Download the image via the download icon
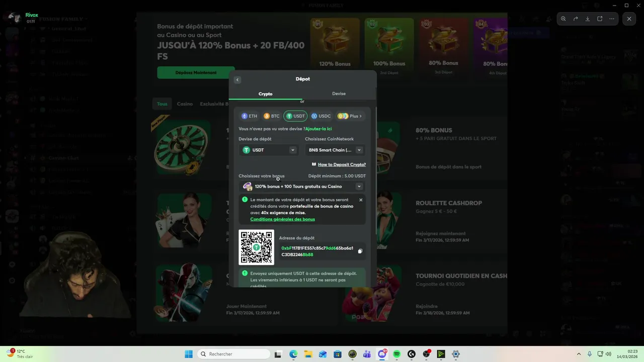The image size is (644, 362). coord(588,19)
